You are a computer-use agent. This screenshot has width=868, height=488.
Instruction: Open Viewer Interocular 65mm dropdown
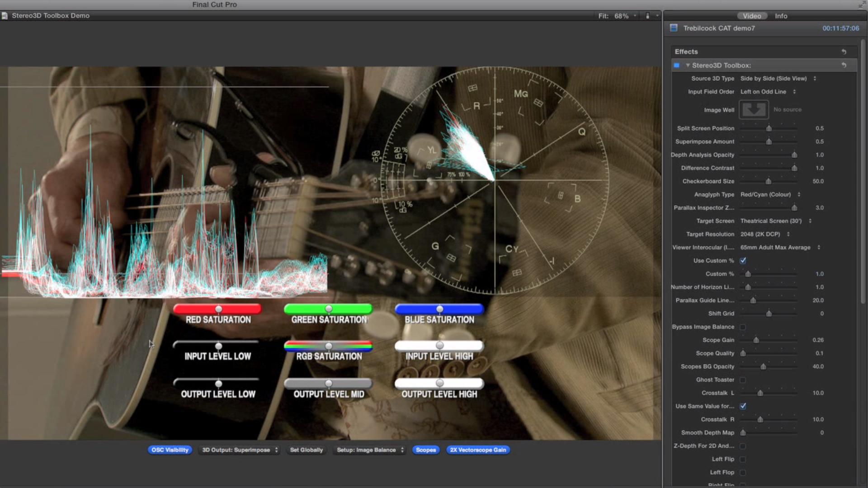780,248
